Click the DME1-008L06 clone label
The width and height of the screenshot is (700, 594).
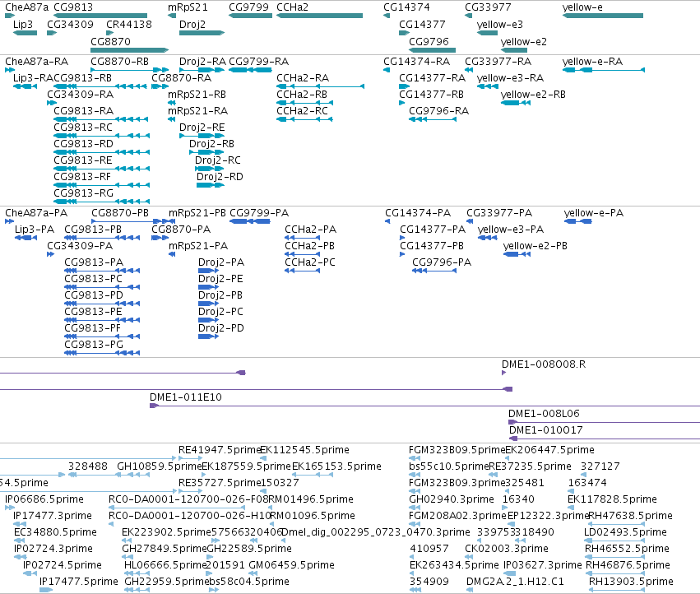(x=544, y=414)
